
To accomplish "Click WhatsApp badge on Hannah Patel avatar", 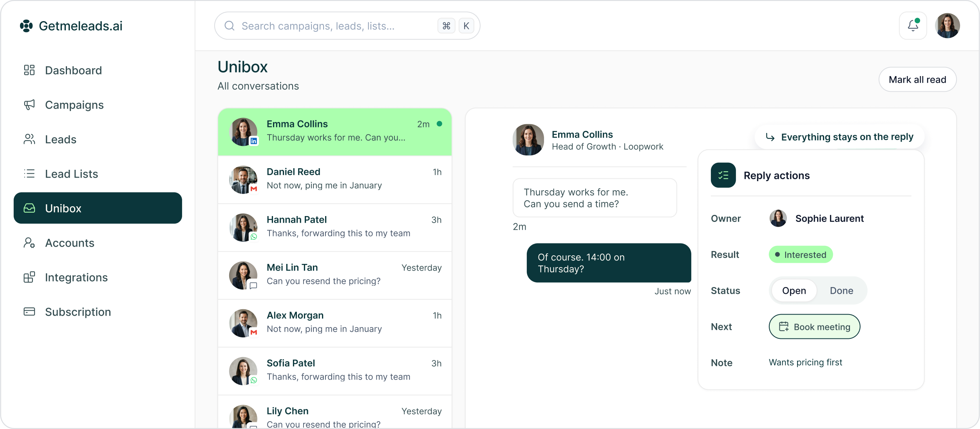I will 254,237.
